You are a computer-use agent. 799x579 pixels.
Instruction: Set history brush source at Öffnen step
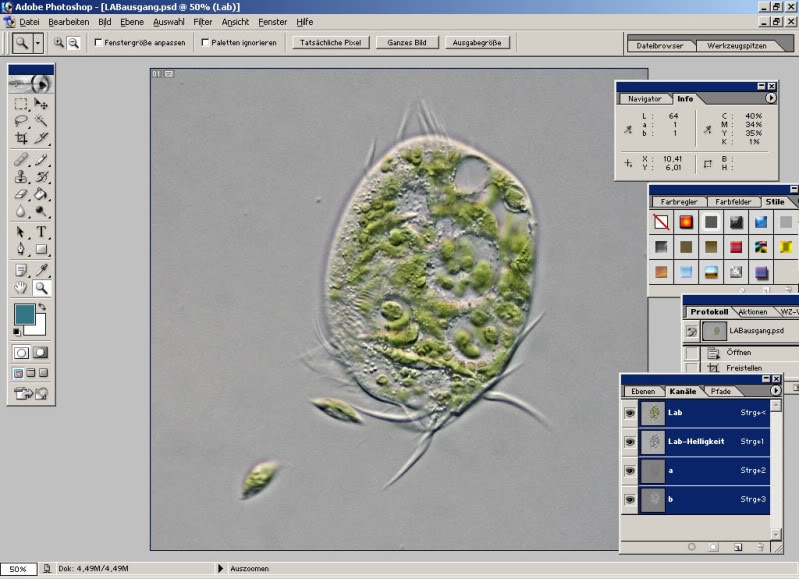(x=691, y=353)
